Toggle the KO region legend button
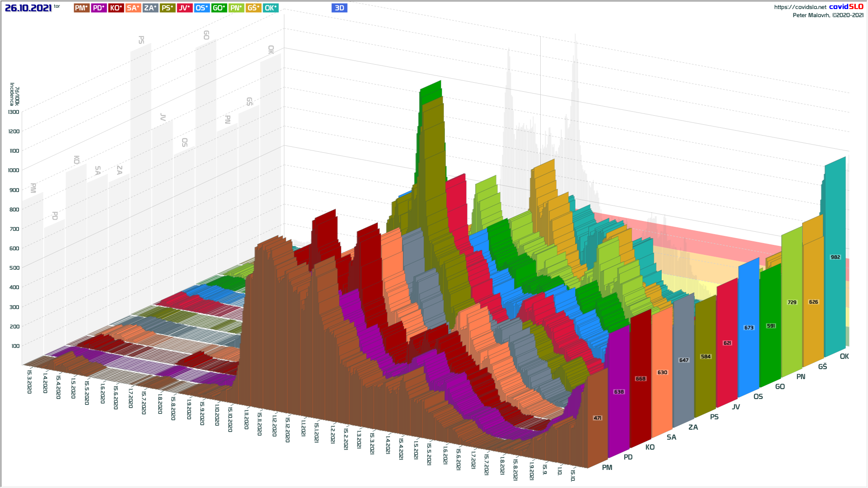The image size is (868, 488). coord(116,8)
